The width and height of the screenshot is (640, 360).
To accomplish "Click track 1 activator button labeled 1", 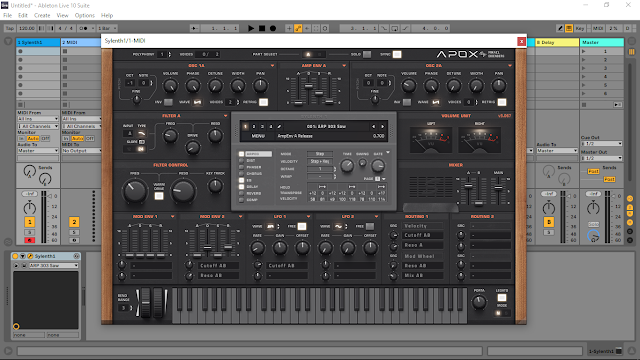I will pyautogui.click(x=29, y=222).
